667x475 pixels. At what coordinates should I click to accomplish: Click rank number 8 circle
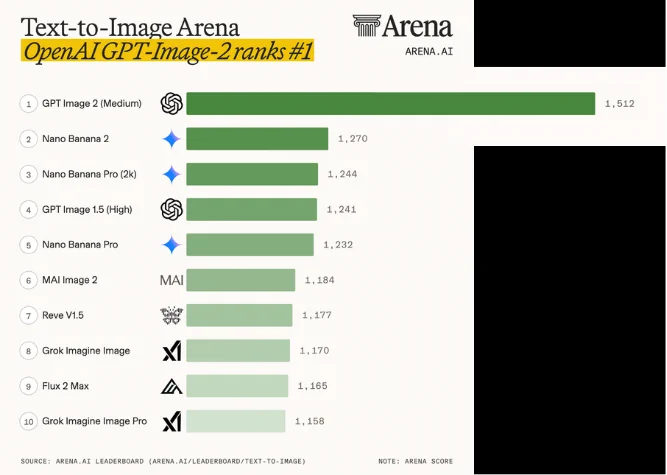[x=29, y=351]
